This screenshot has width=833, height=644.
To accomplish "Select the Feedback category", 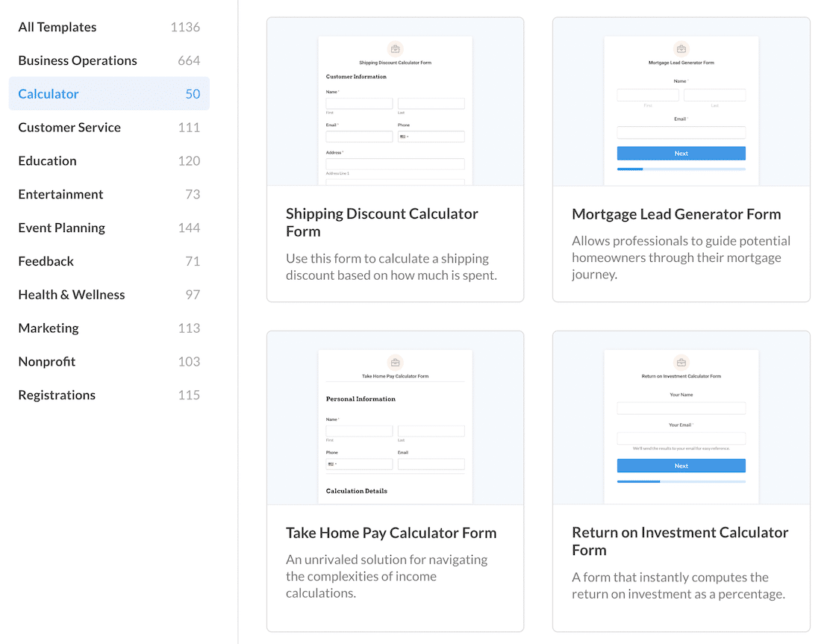I will 46,261.
